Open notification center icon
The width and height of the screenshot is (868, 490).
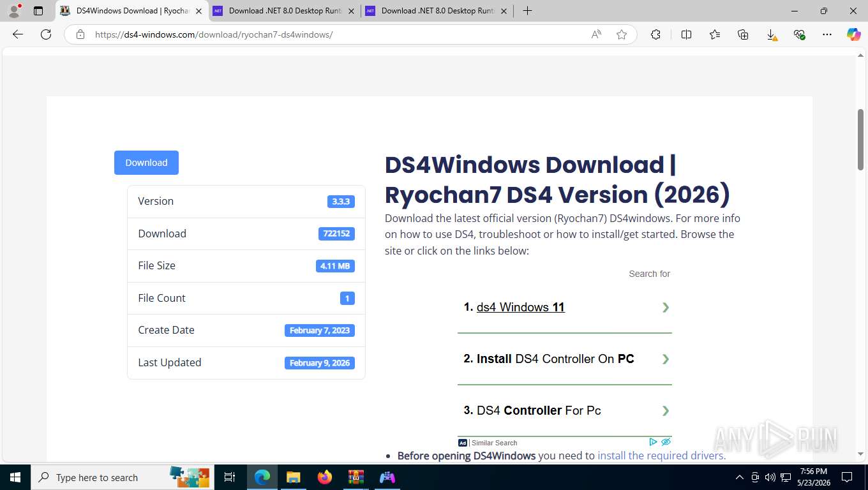coord(847,477)
